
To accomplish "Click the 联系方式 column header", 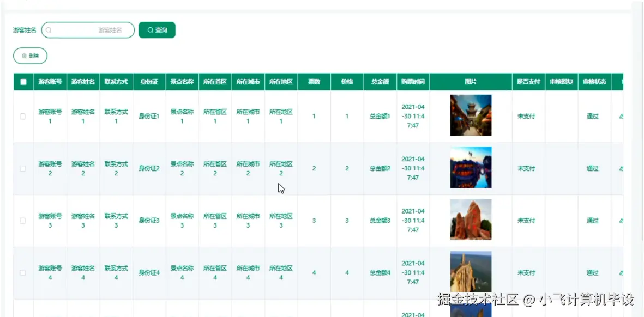I will coord(116,82).
